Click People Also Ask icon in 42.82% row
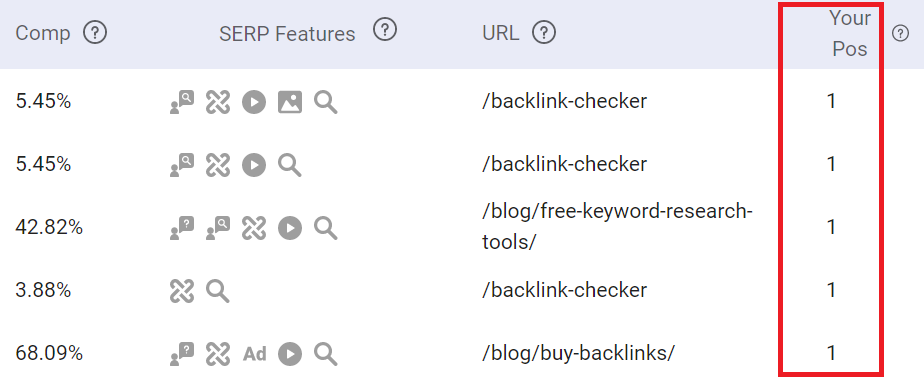 click(182, 228)
